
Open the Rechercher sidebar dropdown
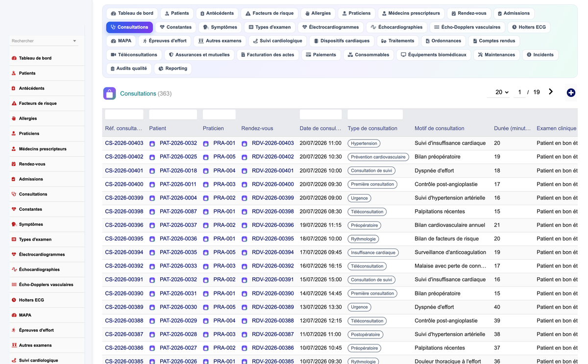tap(44, 41)
